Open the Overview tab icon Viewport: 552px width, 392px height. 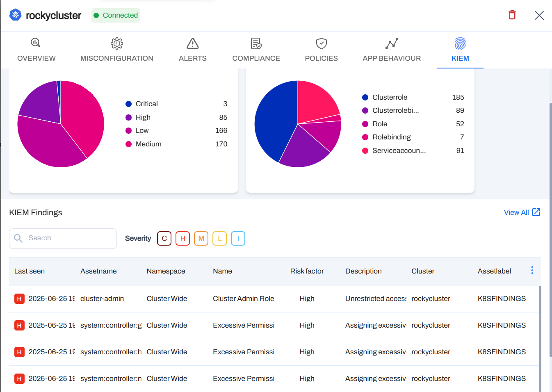coord(36,43)
